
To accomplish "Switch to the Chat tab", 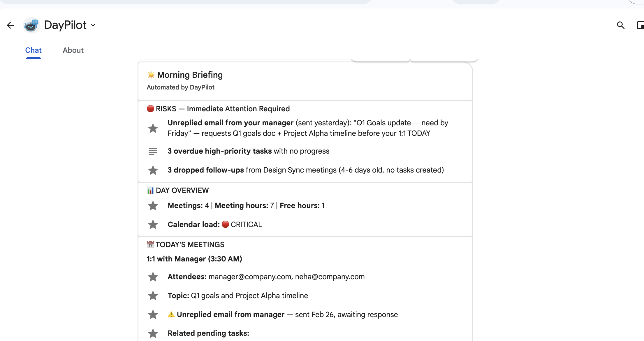I will pyautogui.click(x=33, y=50).
